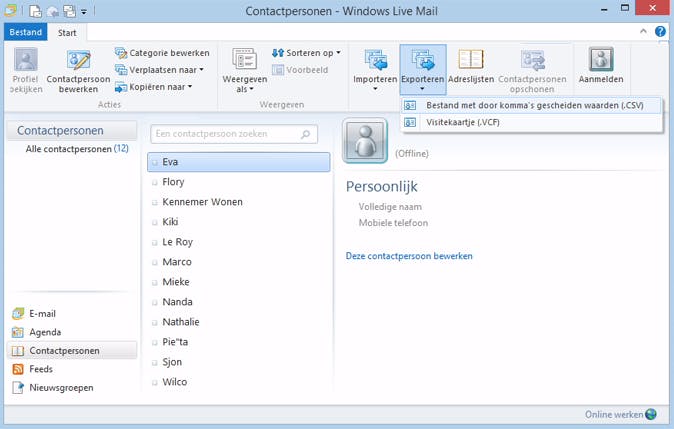Open the help question mark icon

(660, 31)
